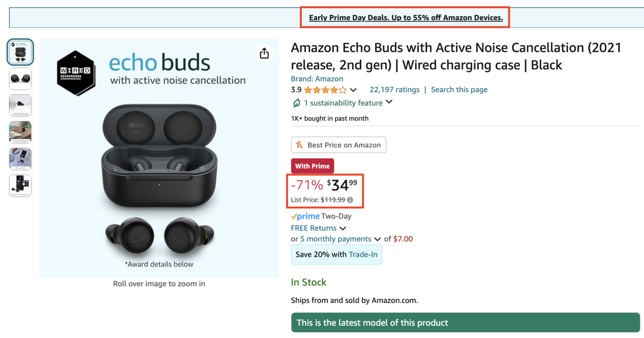Click the 3.9 star rating stars
This screenshot has width=644, height=338.
(325, 90)
